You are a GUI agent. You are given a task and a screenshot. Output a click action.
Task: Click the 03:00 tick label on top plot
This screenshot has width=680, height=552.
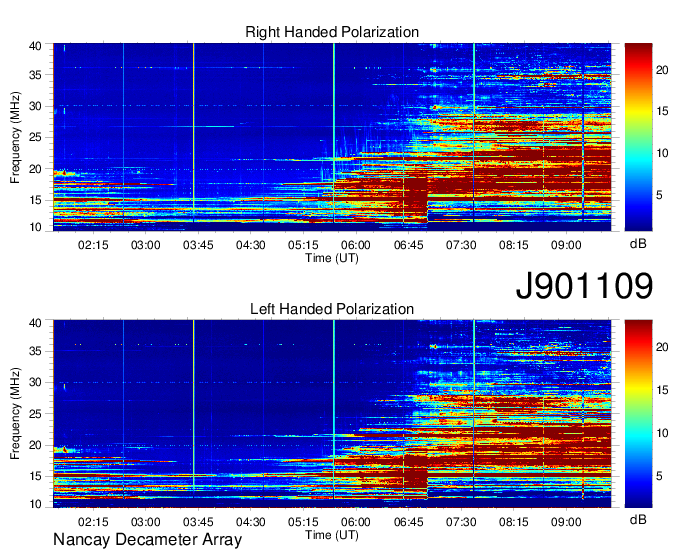point(146,245)
